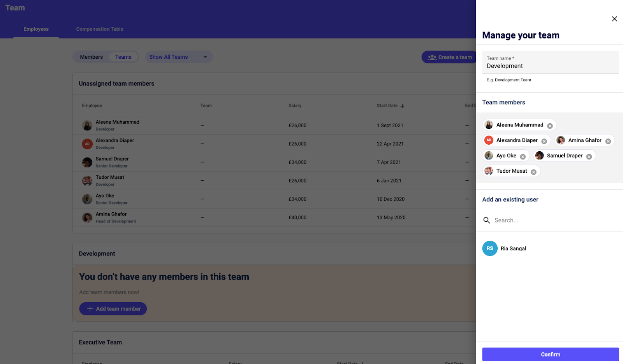The width and height of the screenshot is (623, 364).
Task: Delete Tudor Musat chip from team
Action: 533,172
